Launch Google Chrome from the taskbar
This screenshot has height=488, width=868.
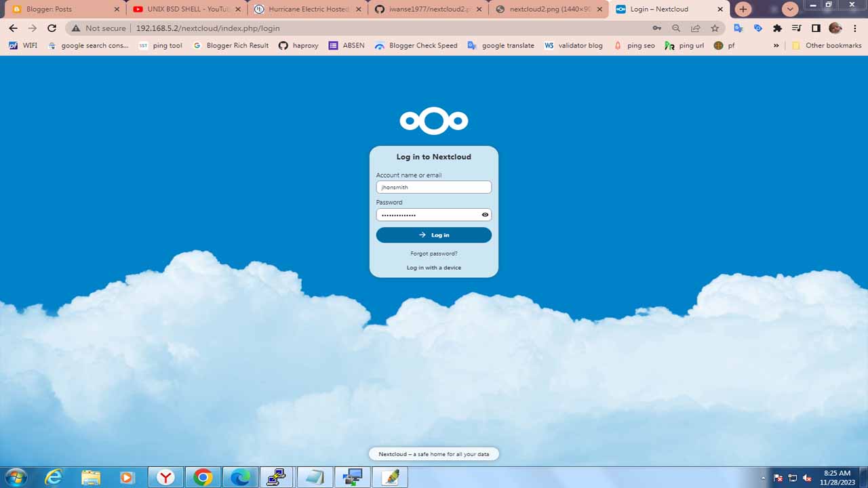pos(203,477)
